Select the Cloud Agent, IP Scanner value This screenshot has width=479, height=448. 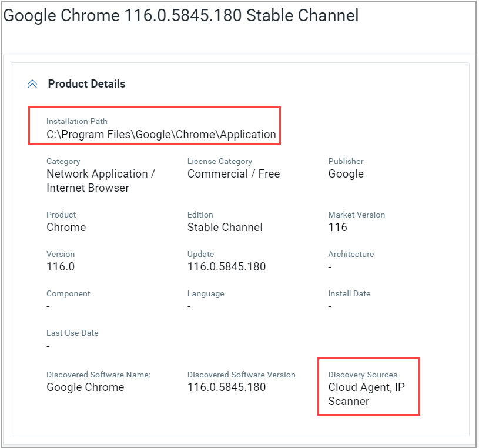pyautogui.click(x=366, y=394)
